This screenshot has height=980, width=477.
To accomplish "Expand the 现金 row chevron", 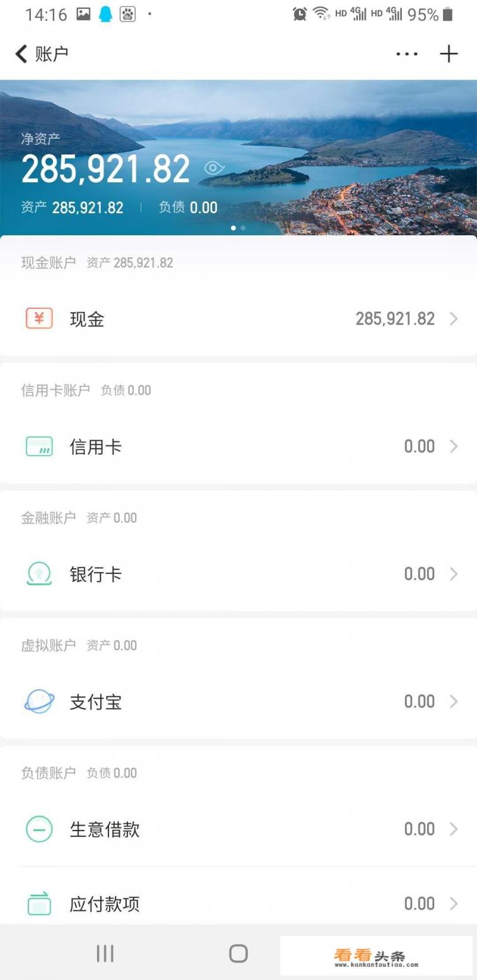I will tap(454, 319).
